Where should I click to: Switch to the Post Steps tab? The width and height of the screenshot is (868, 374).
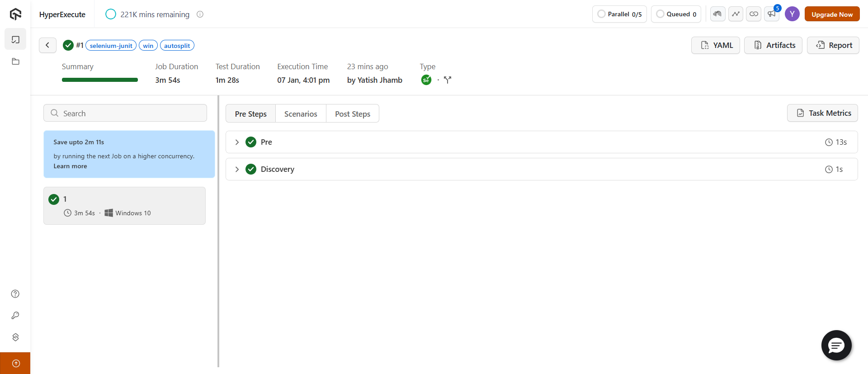(x=353, y=114)
